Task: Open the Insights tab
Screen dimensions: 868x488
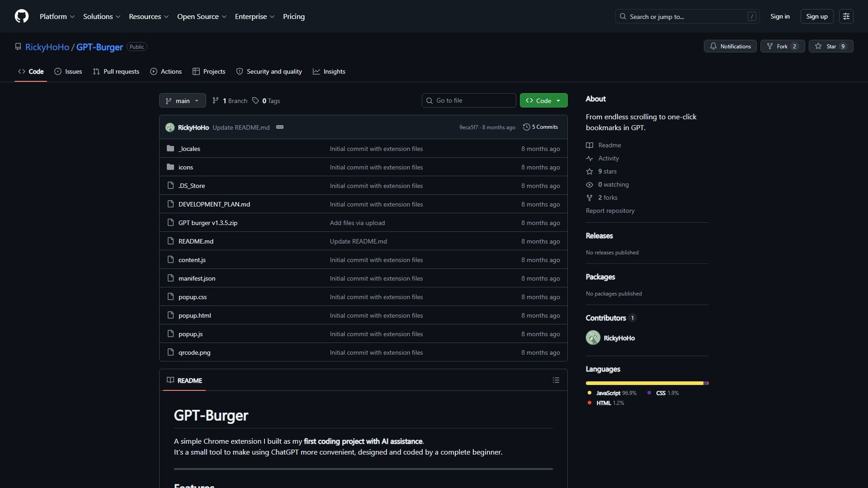Action: [x=329, y=71]
